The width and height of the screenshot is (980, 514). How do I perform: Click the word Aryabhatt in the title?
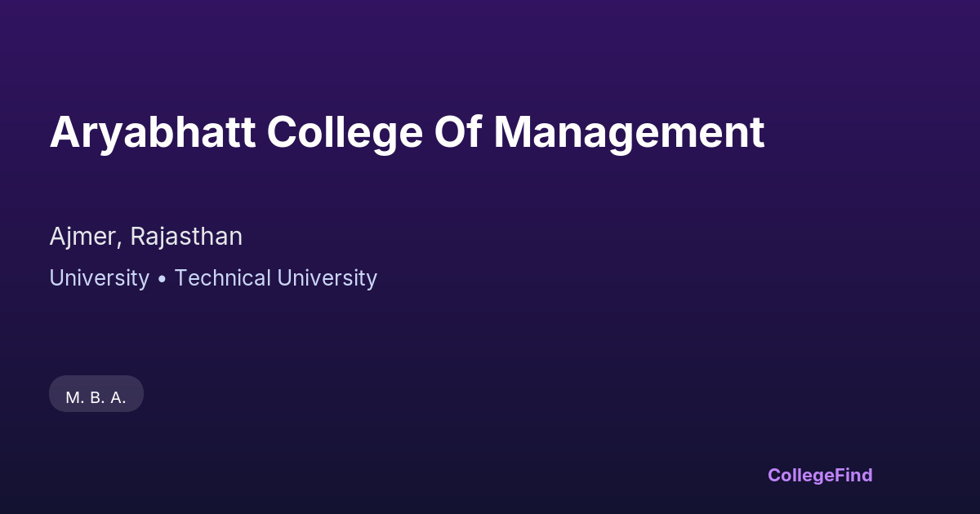click(152, 132)
